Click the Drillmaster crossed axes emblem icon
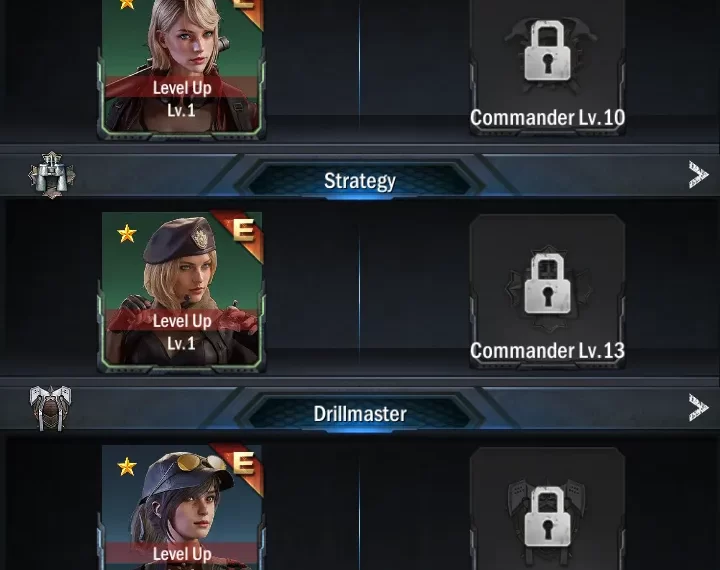Viewport: 720px width, 570px height. coord(51,408)
